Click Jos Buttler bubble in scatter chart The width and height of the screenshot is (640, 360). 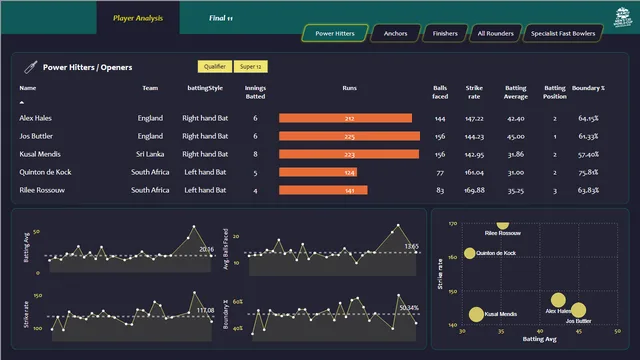[x=578, y=310]
